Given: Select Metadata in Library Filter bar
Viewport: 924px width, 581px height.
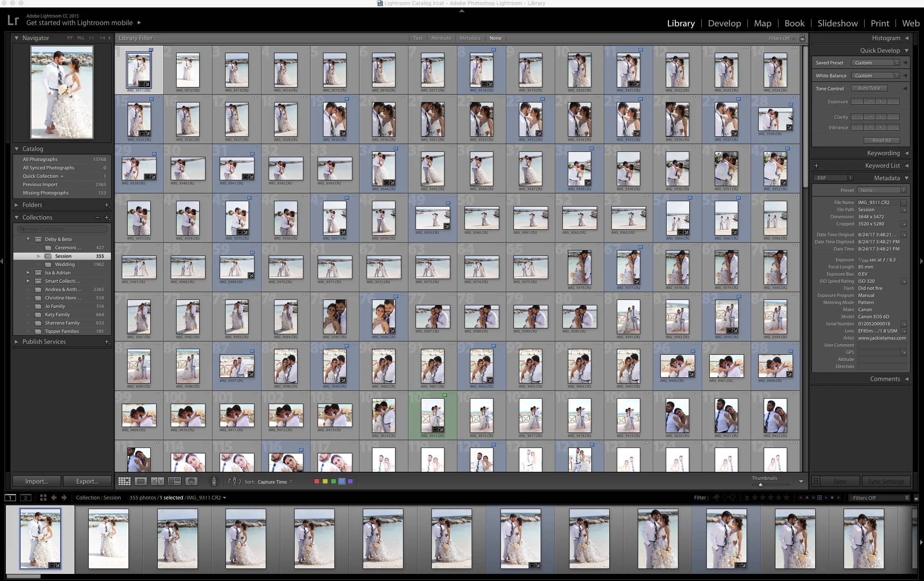Looking at the screenshot, I should tap(470, 38).
